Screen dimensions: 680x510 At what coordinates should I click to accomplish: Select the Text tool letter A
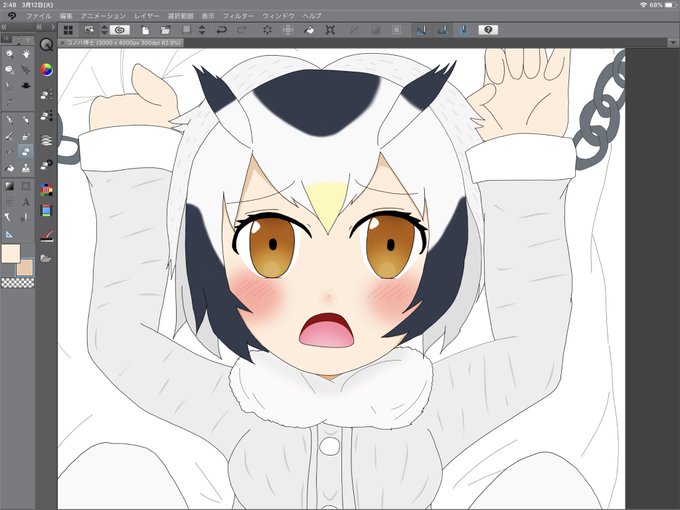(x=26, y=202)
